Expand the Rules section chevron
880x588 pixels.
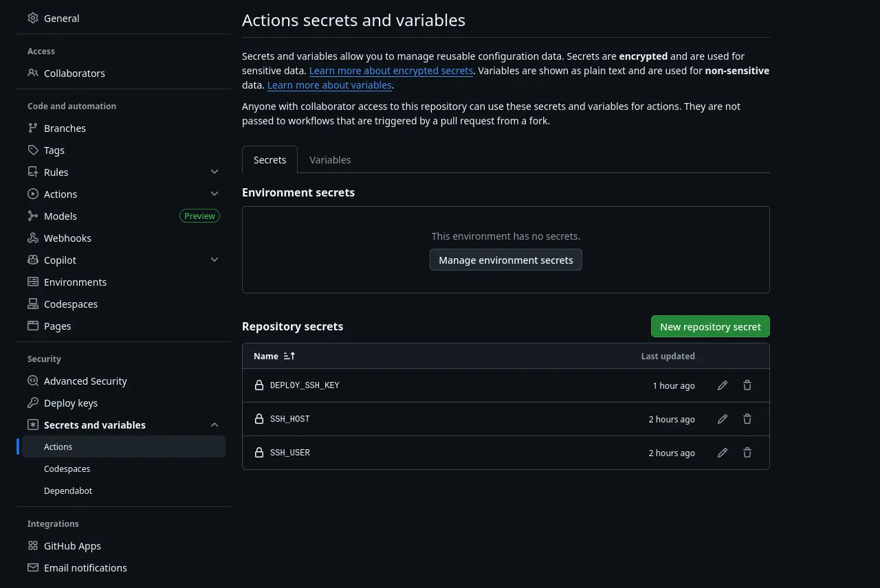point(214,172)
